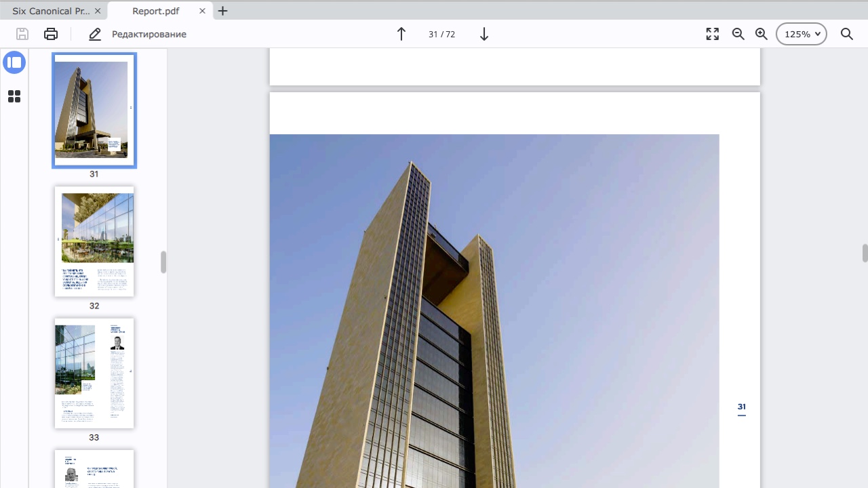This screenshot has height=488, width=868.
Task: Zoom out with minus magnifier
Action: coord(738,34)
